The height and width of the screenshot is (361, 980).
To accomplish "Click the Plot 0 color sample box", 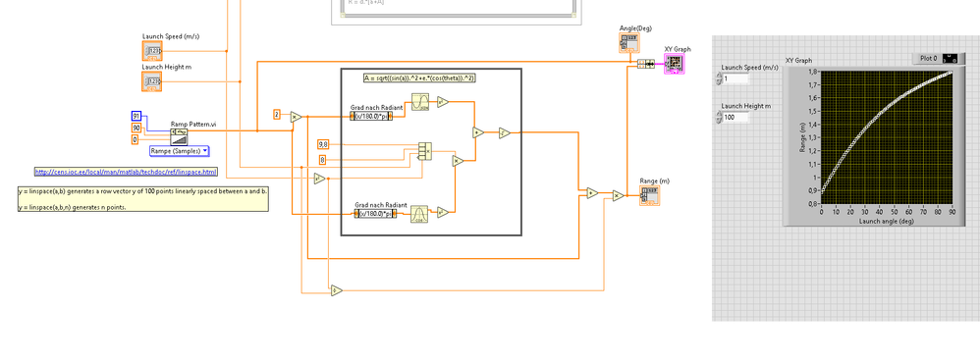I will point(950,58).
